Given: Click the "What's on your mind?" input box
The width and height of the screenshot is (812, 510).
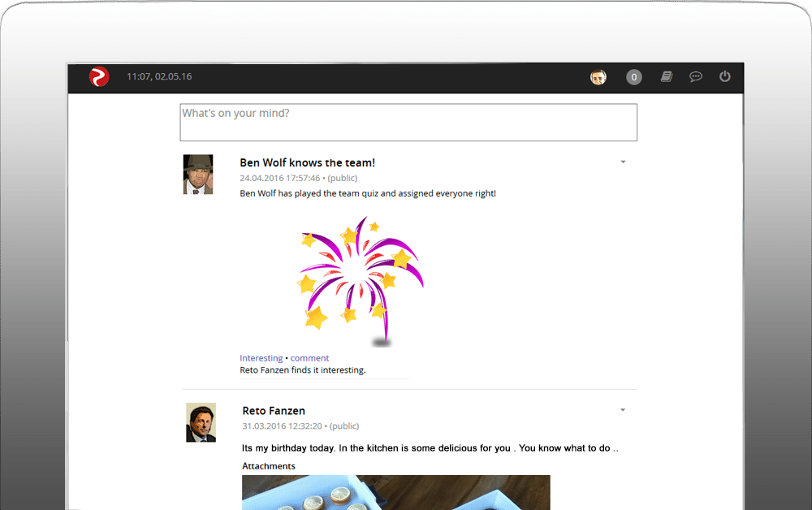Looking at the screenshot, I should coord(408,122).
